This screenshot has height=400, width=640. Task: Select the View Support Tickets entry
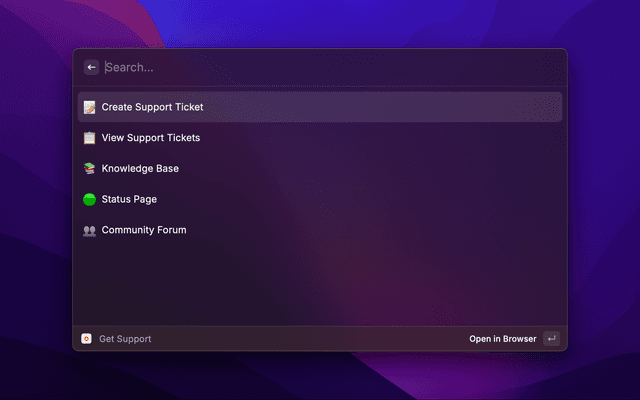pos(151,138)
